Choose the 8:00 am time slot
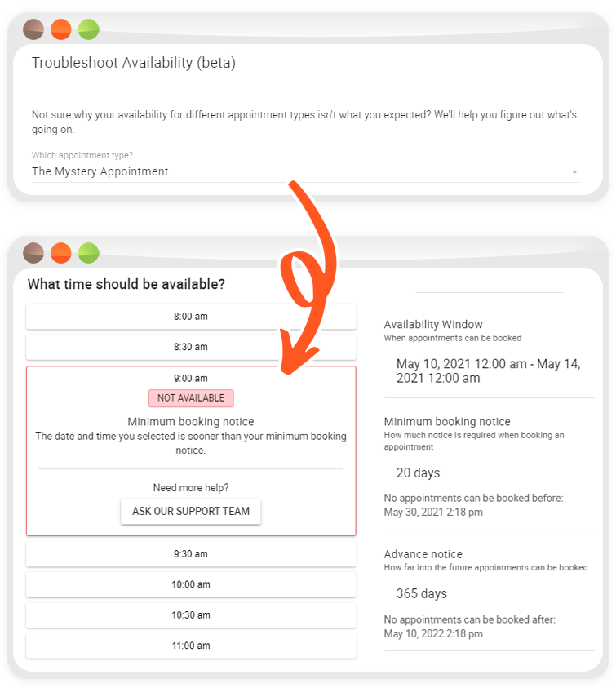This screenshot has height=688, width=616. tap(191, 317)
